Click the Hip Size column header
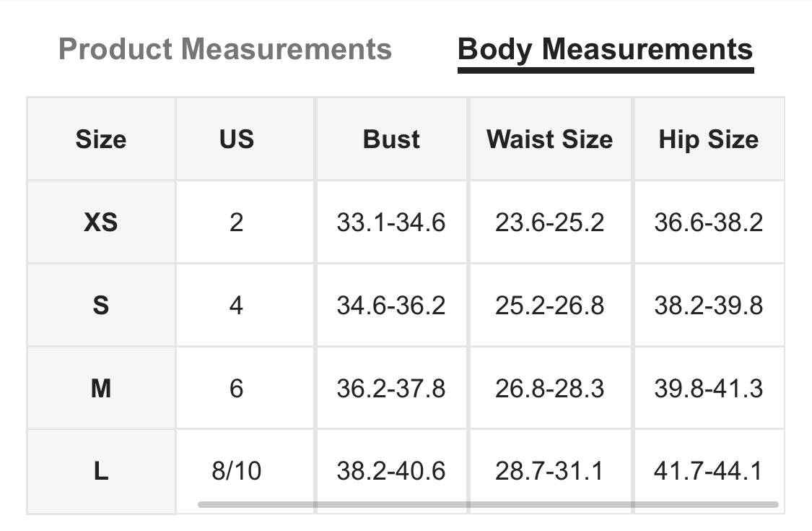 pos(709,139)
